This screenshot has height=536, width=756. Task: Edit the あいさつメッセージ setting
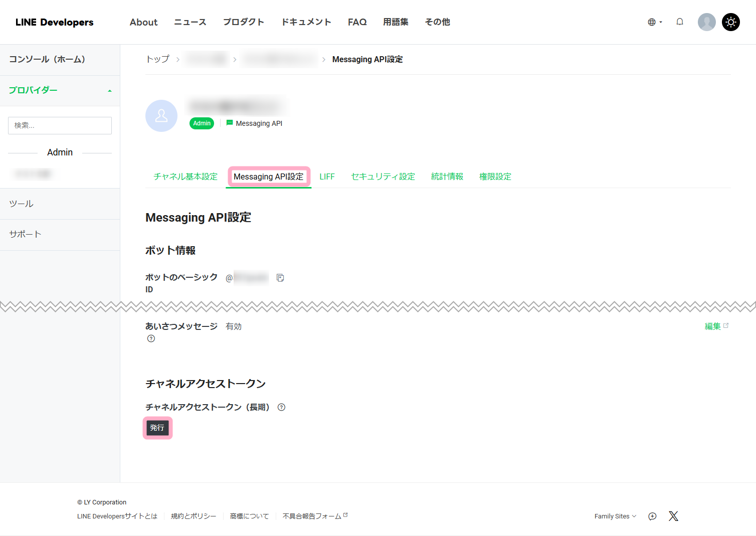[x=716, y=326]
